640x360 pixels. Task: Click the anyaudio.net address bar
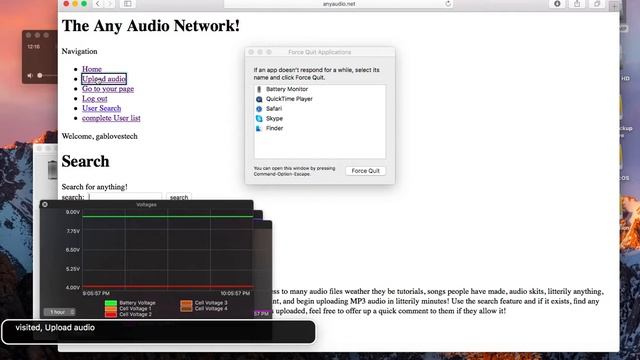pos(339,4)
